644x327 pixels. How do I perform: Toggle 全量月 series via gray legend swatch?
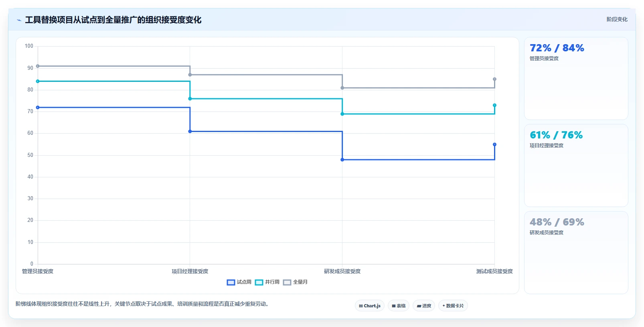(287, 282)
